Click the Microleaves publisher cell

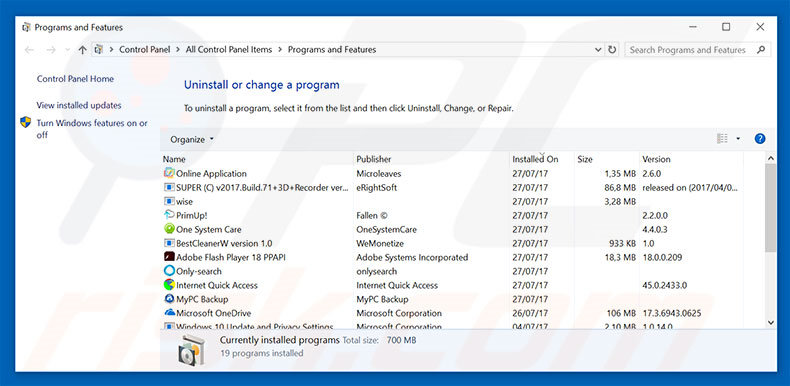pos(379,173)
